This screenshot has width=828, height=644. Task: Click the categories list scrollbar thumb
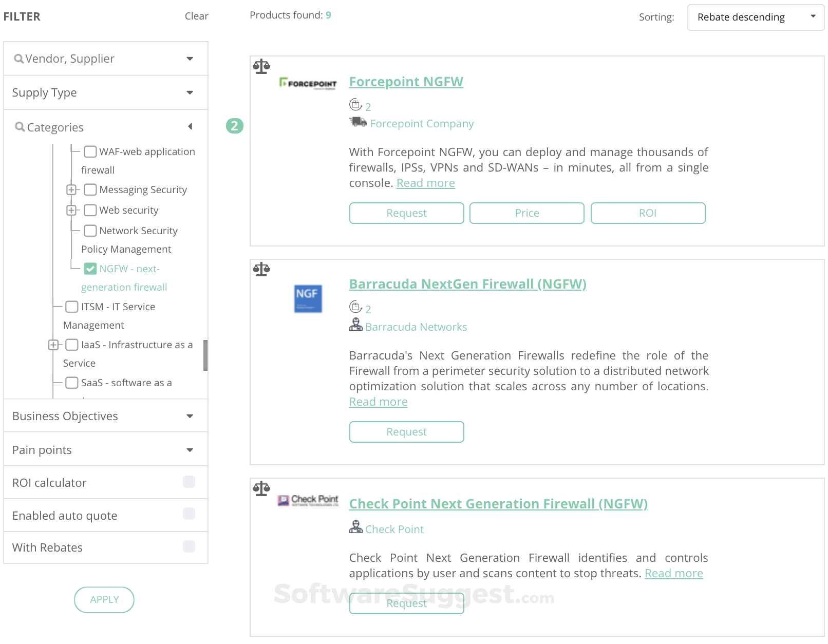(205, 355)
